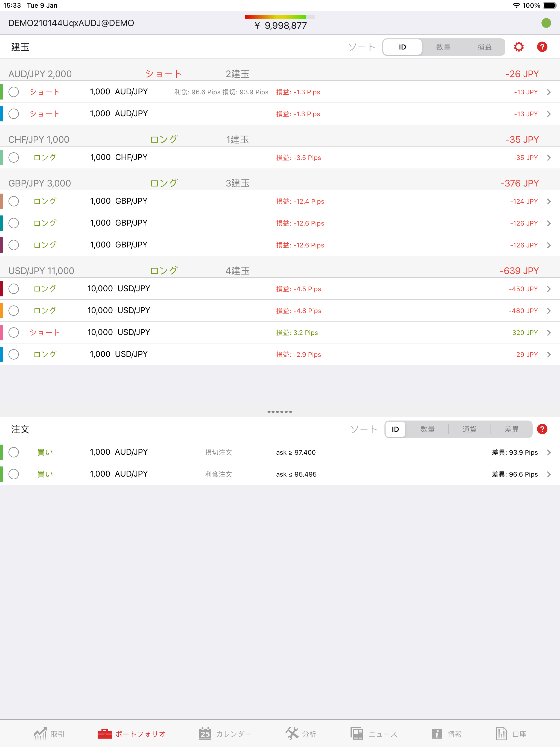Expand details of the -124 JPY GBP/JPY position
The image size is (560, 747).
549,201
